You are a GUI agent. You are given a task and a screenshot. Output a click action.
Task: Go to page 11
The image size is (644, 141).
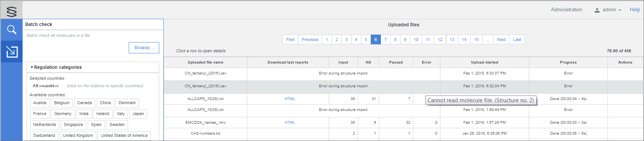[428, 39]
